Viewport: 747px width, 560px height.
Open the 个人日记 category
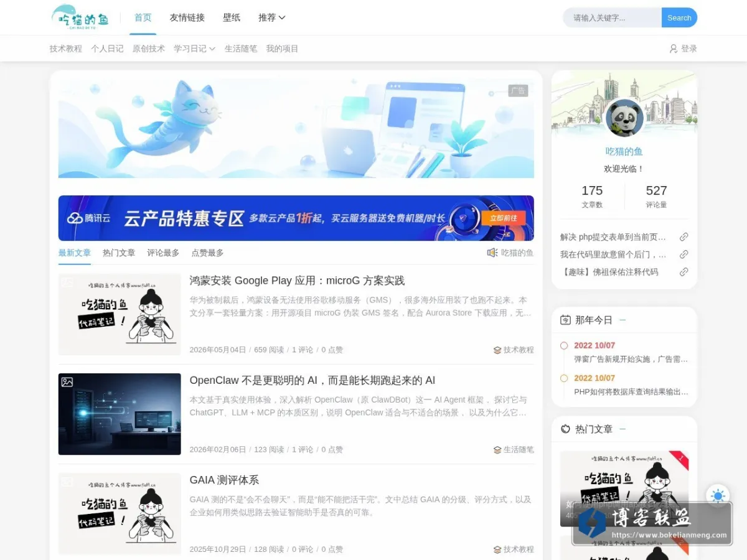107,49
